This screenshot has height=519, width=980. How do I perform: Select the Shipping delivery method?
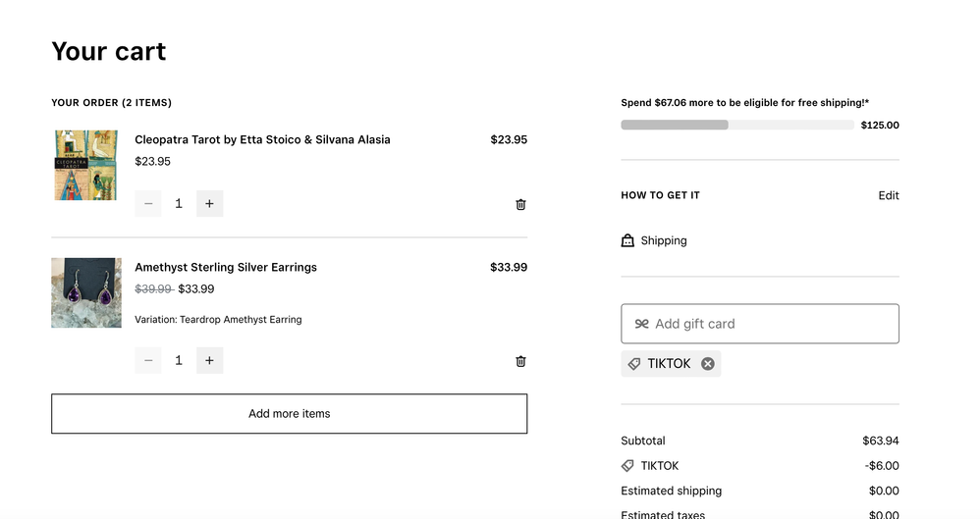[663, 240]
